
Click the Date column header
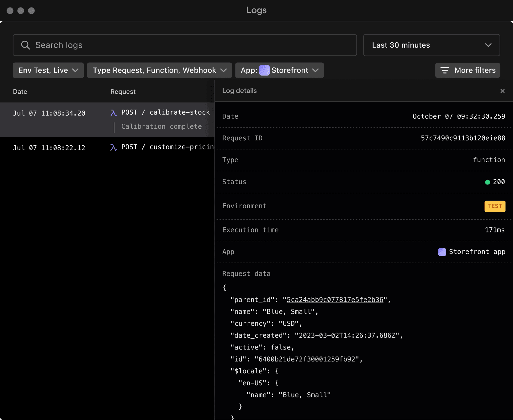[20, 91]
